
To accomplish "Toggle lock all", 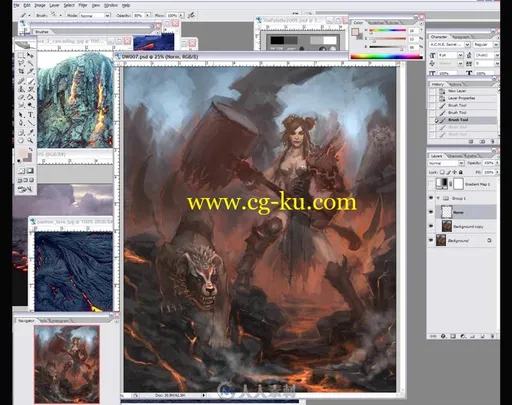I will pos(461,172).
